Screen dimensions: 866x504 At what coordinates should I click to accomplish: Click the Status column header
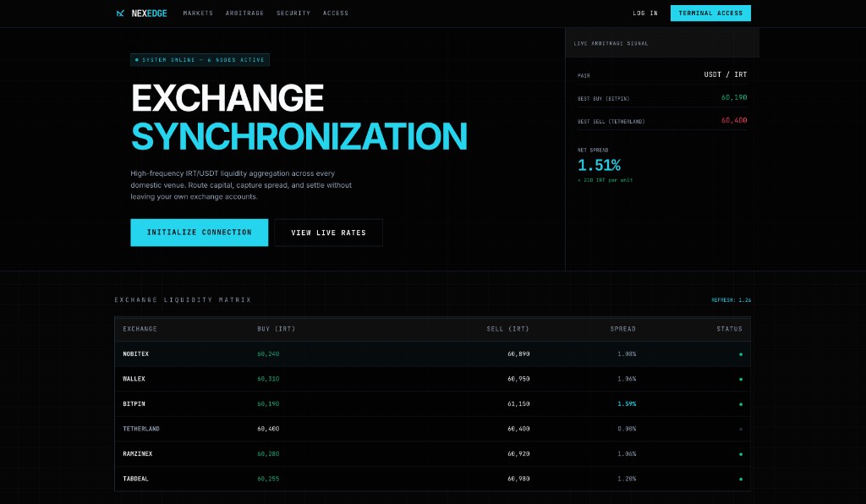(730, 328)
